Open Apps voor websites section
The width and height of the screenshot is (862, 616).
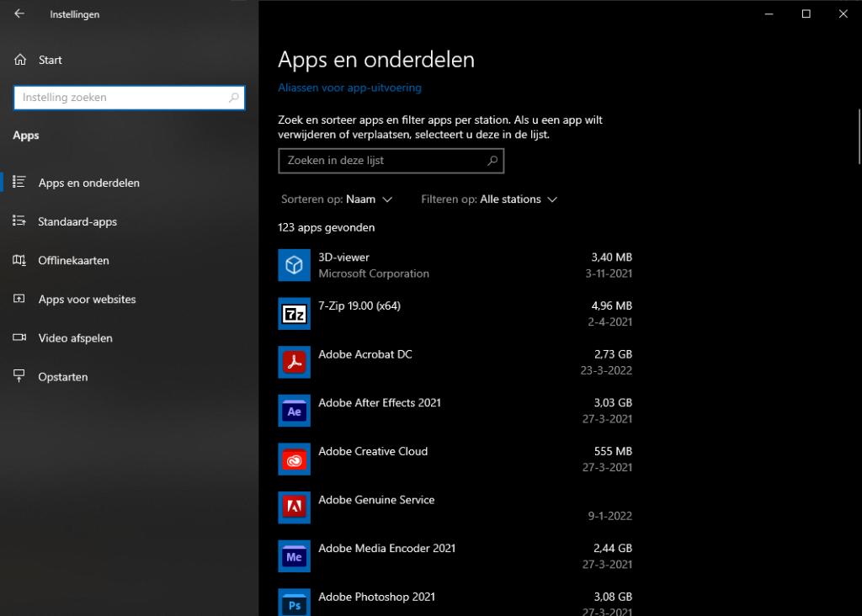pyautogui.click(x=87, y=300)
